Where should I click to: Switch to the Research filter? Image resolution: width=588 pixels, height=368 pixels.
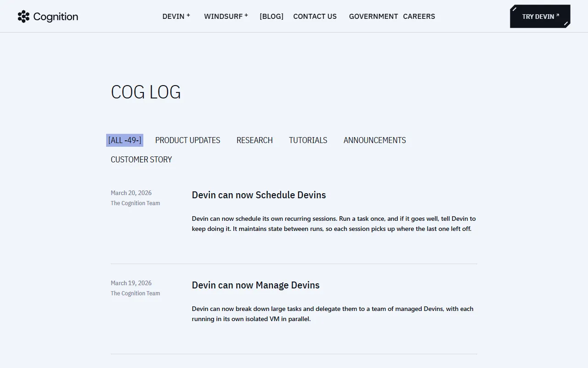tap(254, 140)
